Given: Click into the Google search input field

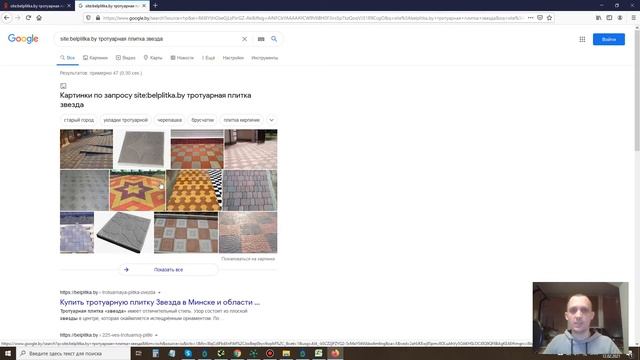Looking at the screenshot, I should point(149,39).
